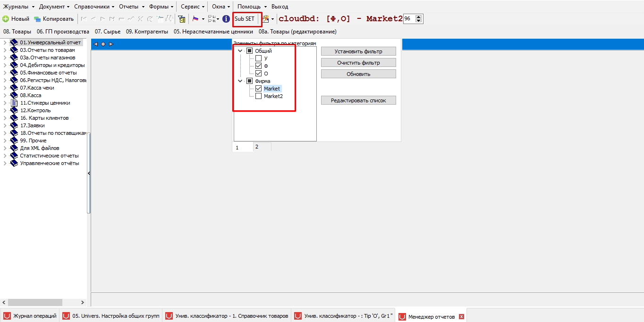Click the green plus Новый icon
The height and width of the screenshot is (322, 644).
[x=6, y=19]
